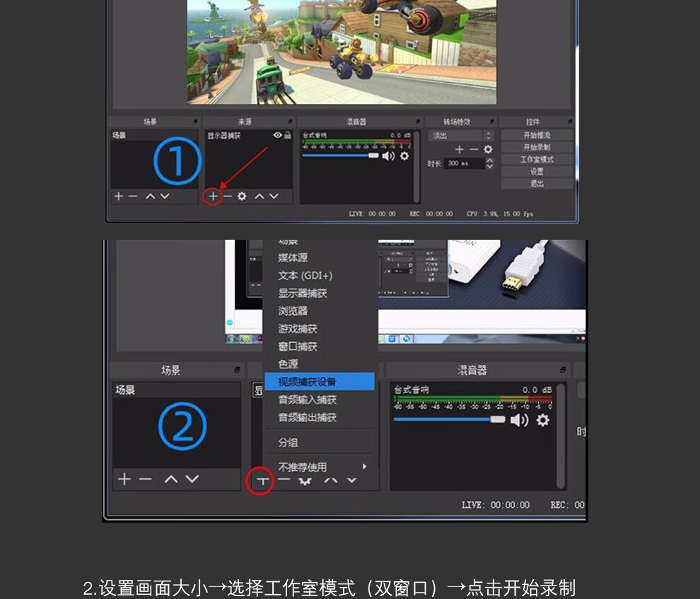Click the 台式音响 volume slider in lower mixer
Image resolution: width=700 pixels, height=599 pixels.
447,419
